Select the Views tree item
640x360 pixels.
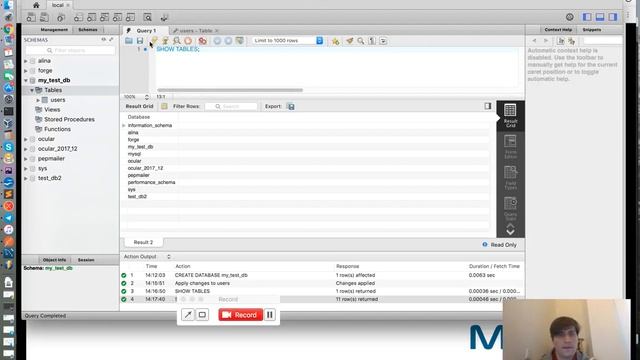[52, 110]
